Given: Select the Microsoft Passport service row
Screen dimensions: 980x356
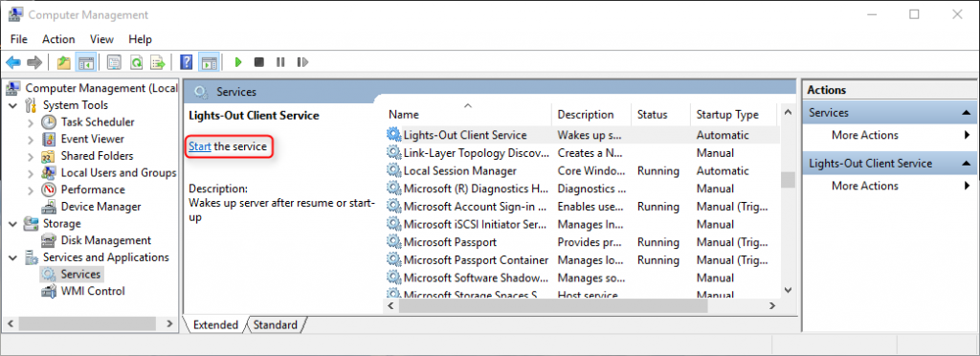Looking at the screenshot, I should (581, 242).
